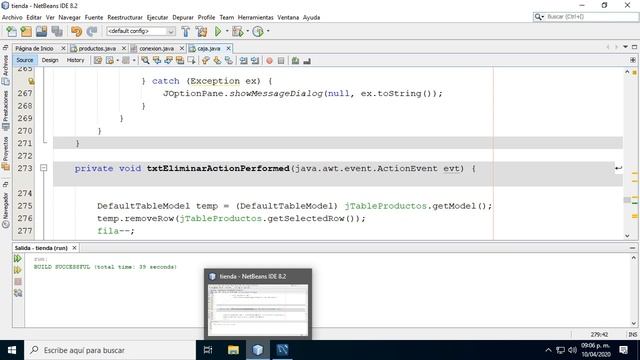The image size is (640, 360).
Task: Show open documents list dropdown
Action: [x=626, y=47]
